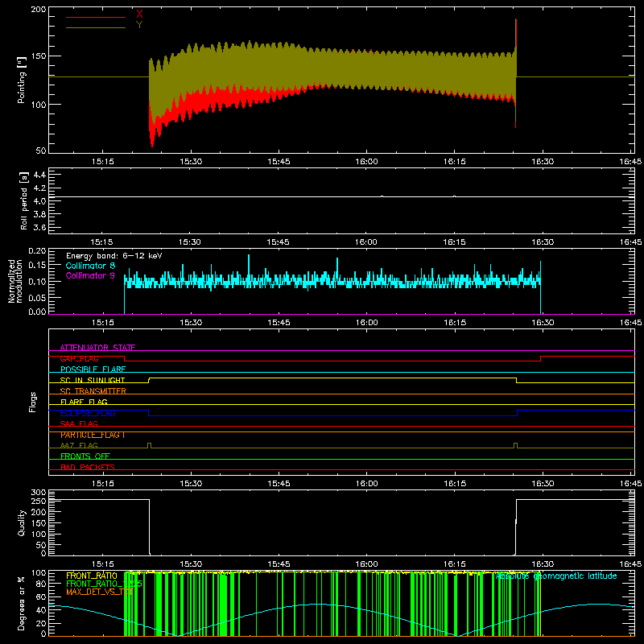Select the SC_IN_SUNLIGHT flag label
The height and width of the screenshot is (644, 644).
(x=93, y=380)
